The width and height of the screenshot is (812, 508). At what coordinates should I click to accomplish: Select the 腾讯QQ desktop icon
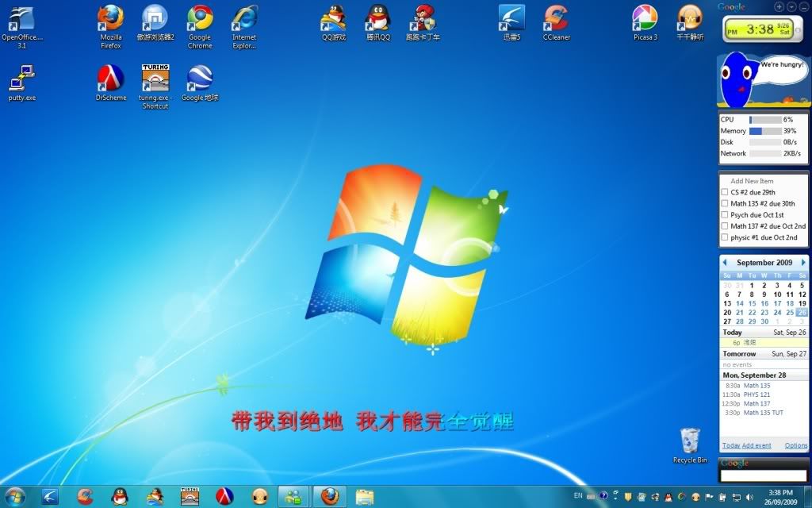pos(378,23)
